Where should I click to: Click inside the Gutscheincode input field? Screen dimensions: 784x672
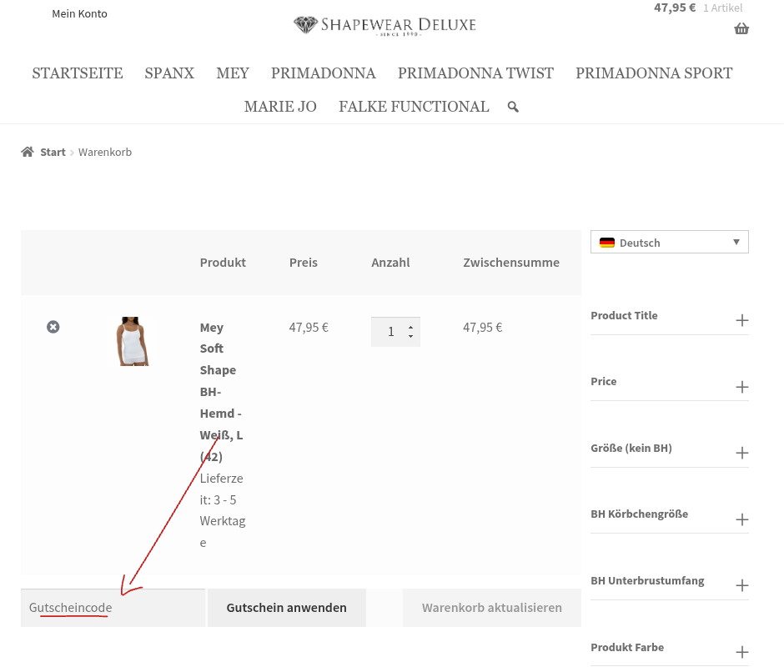click(x=113, y=607)
